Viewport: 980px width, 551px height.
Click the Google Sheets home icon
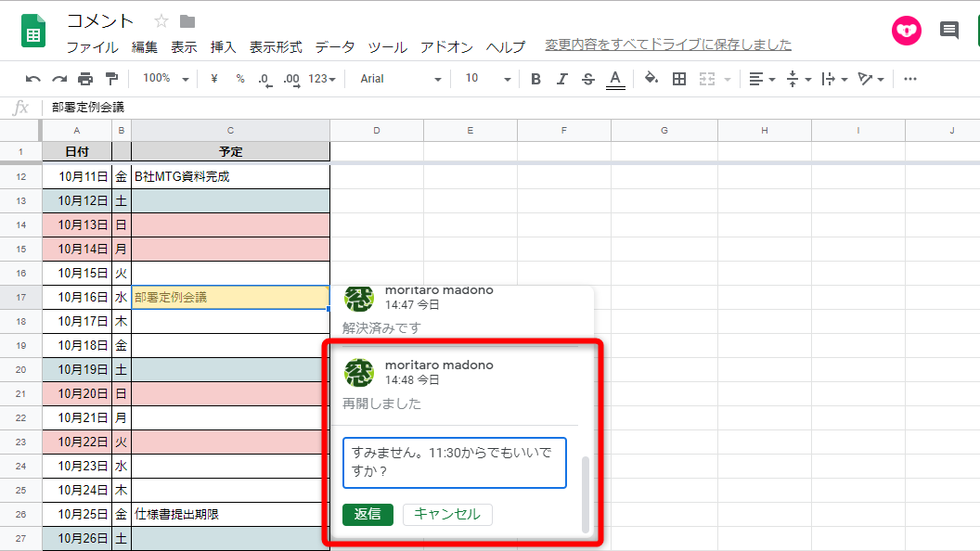(32, 31)
